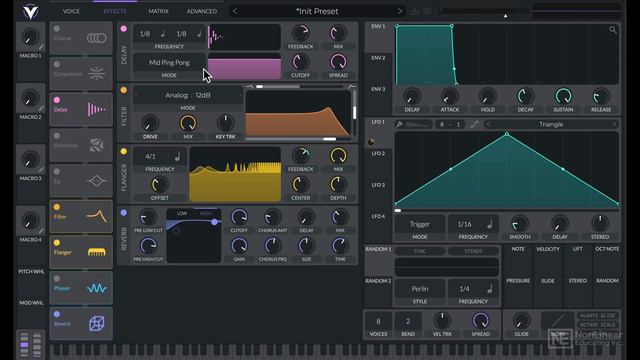Open the delay Mid Ping Pong mode selector
Image resolution: width=640 pixels, height=360 pixels.
[169, 62]
